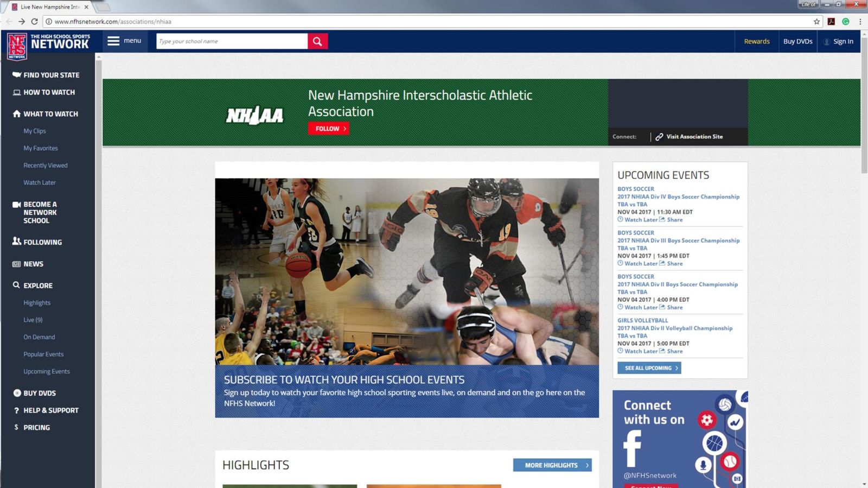Open PRICING in sidebar
The width and height of the screenshot is (868, 488).
[36, 428]
